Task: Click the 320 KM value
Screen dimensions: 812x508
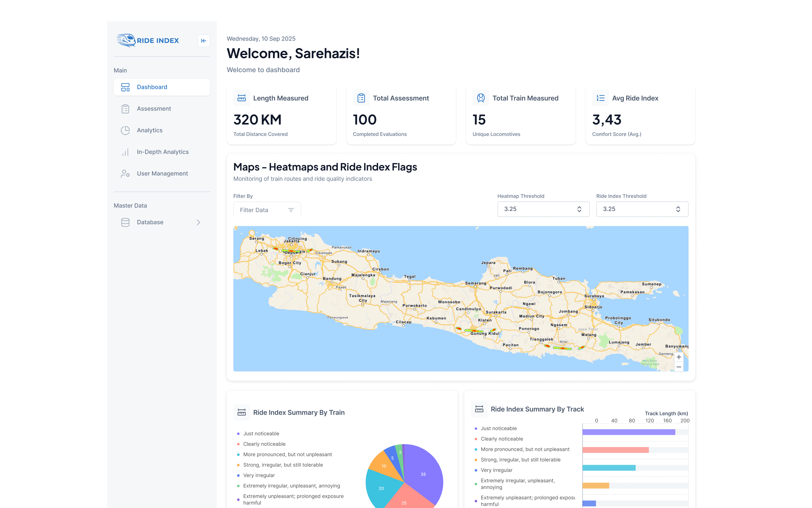Action: pos(257,120)
